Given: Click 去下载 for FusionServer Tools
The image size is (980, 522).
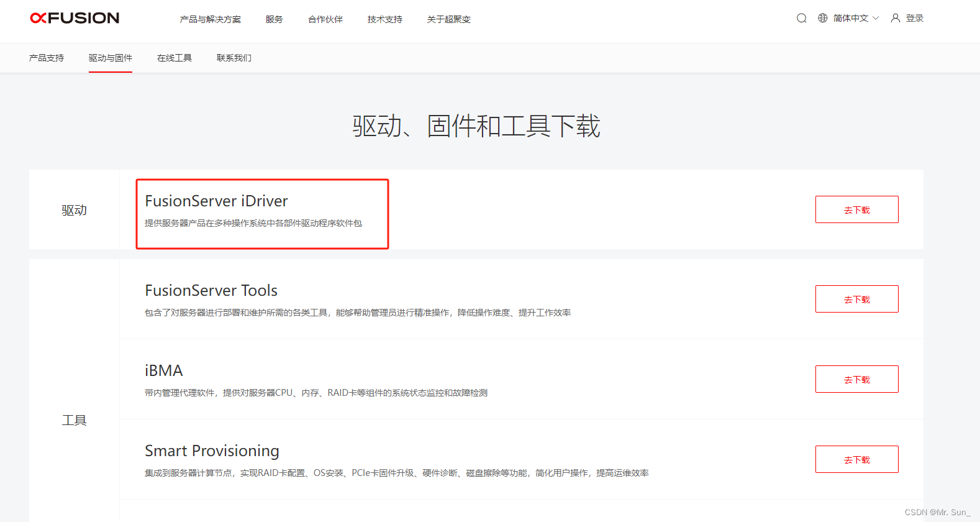Looking at the screenshot, I should 857,299.
